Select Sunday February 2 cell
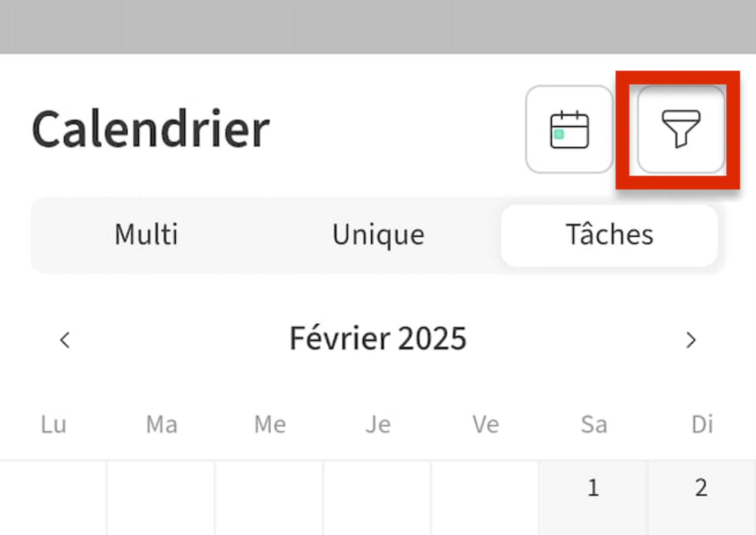 [x=701, y=487]
